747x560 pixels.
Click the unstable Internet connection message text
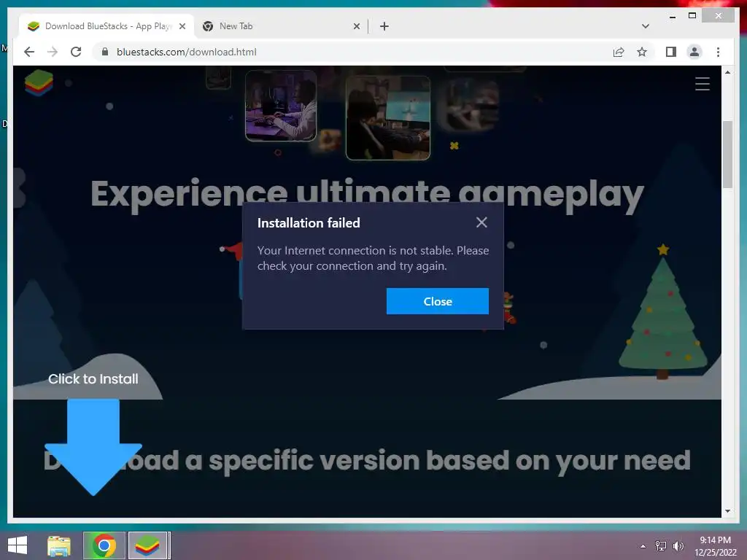(x=373, y=258)
